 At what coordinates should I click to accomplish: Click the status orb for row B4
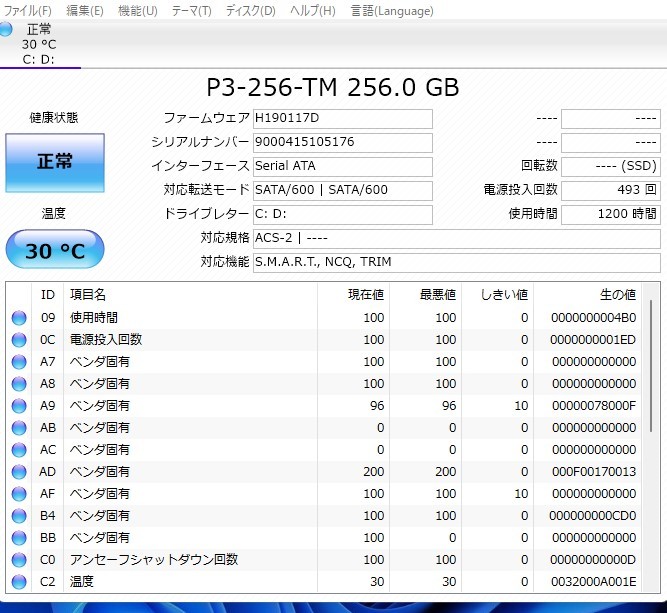point(19,516)
